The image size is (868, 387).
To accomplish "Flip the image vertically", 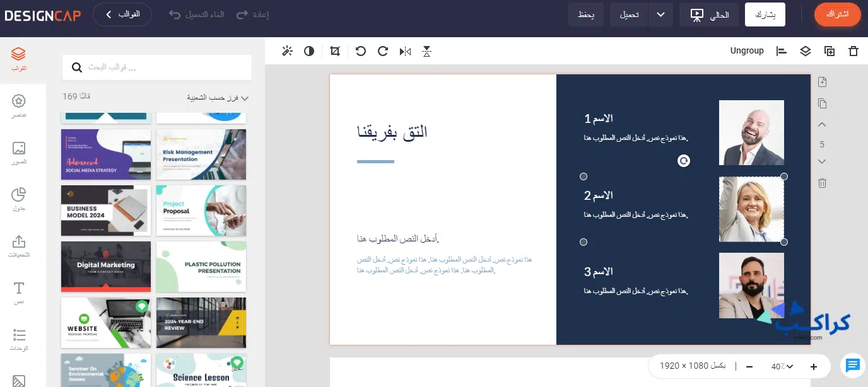I will (x=427, y=51).
